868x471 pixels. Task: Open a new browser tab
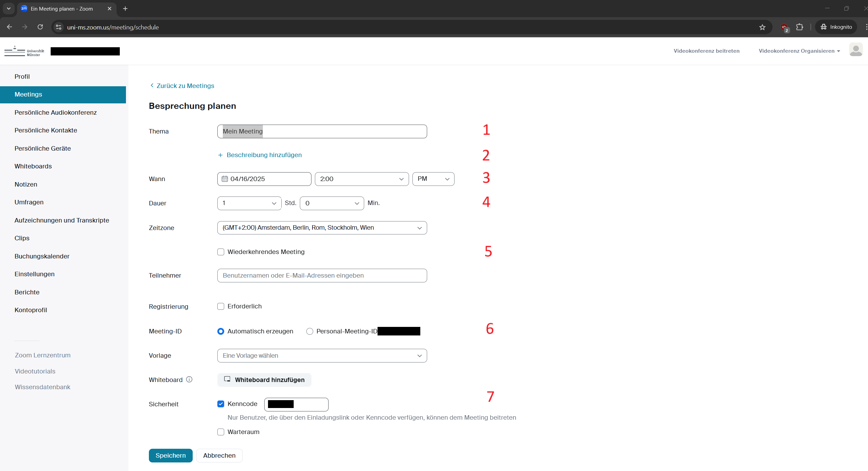125,9
